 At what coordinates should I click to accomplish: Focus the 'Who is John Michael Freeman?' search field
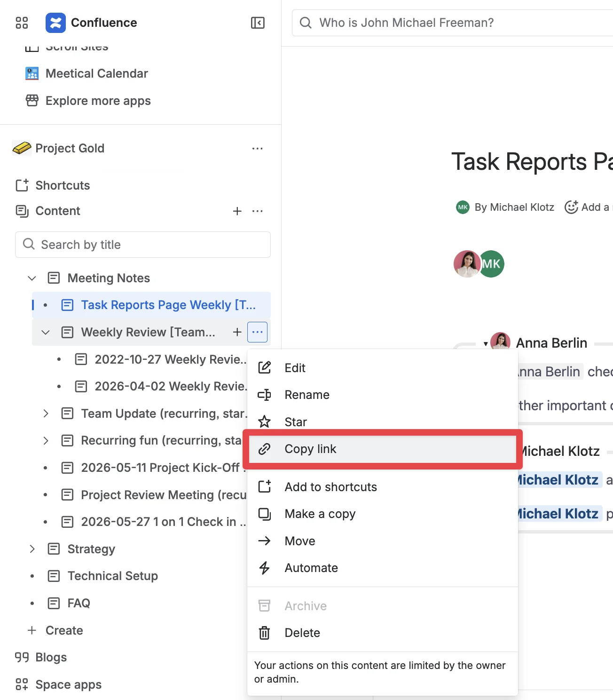452,23
